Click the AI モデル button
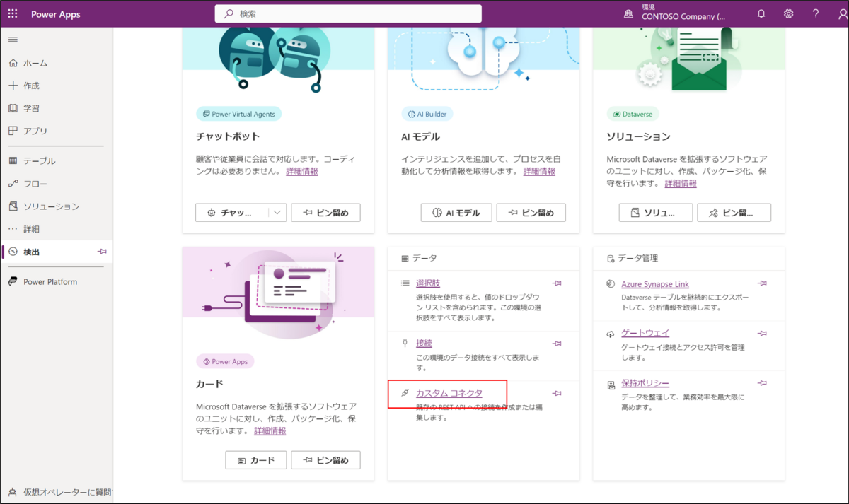The width and height of the screenshot is (849, 504). point(456,213)
